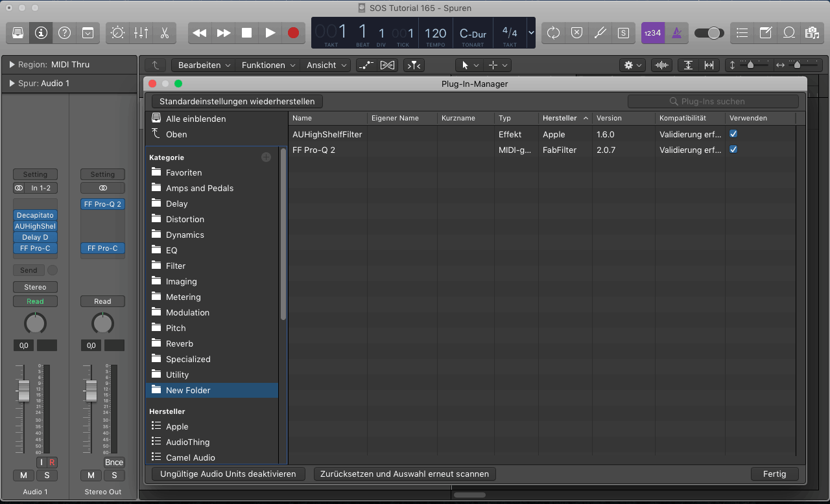Select the scissors editing icon
Image resolution: width=830 pixels, height=504 pixels.
165,32
